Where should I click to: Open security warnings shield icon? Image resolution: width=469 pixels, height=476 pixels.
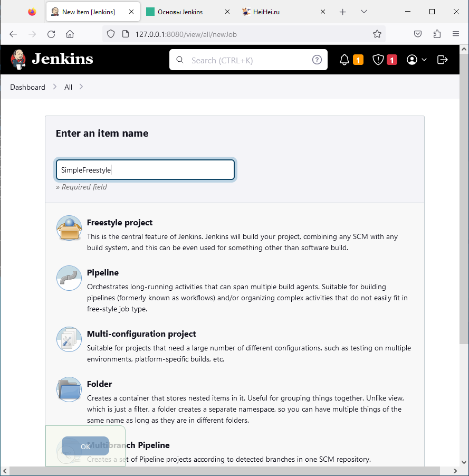[378, 60]
